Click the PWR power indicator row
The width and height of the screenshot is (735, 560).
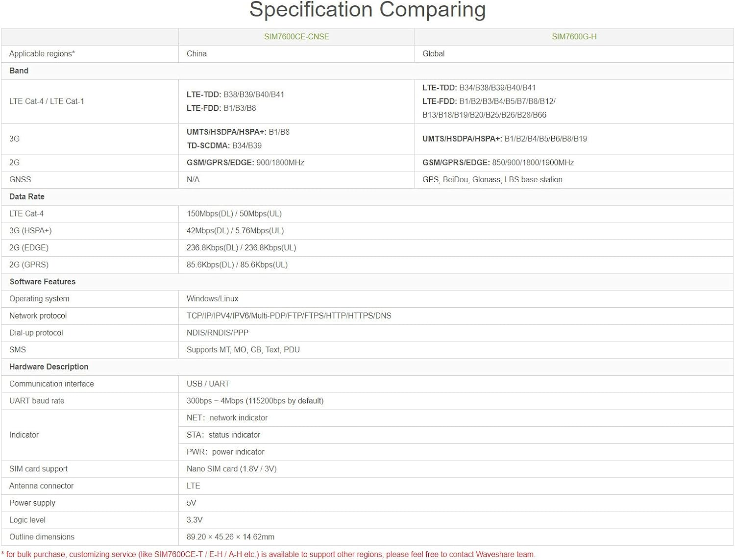point(225,452)
